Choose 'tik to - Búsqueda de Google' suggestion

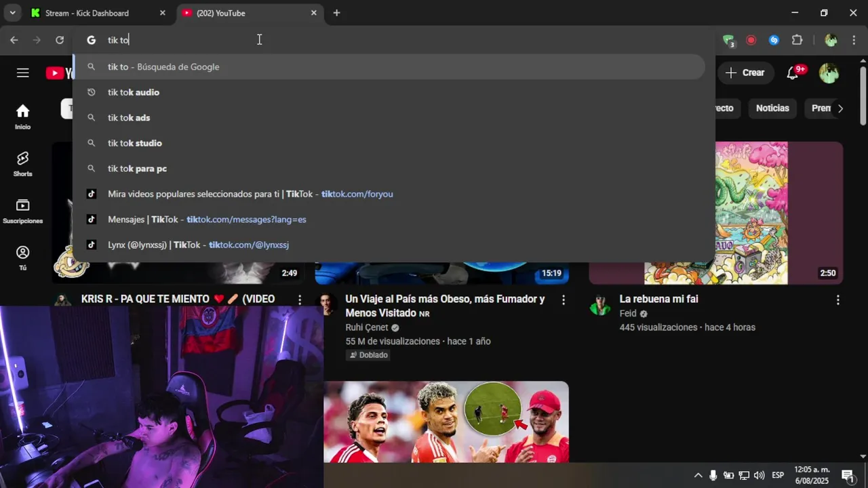pos(389,67)
